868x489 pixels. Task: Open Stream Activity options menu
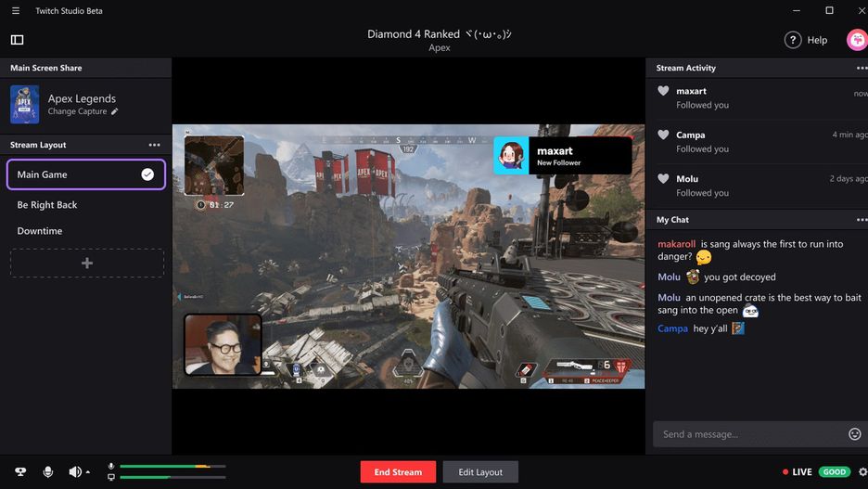tap(862, 68)
